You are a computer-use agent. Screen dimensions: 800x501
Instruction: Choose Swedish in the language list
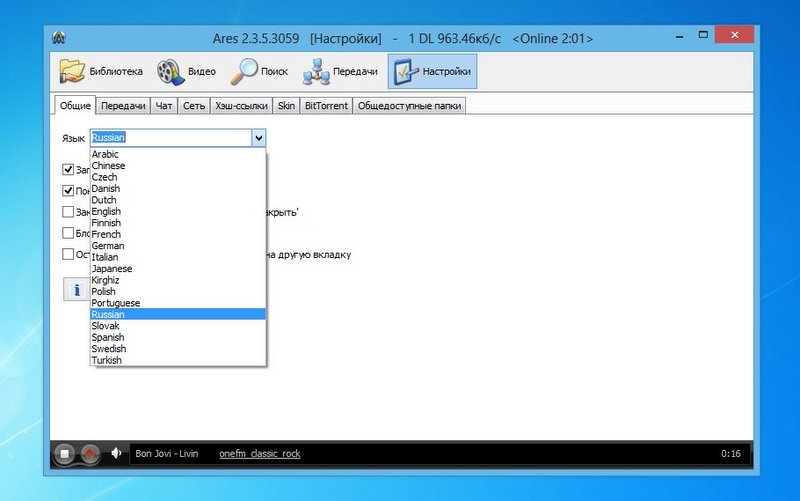coord(178,349)
